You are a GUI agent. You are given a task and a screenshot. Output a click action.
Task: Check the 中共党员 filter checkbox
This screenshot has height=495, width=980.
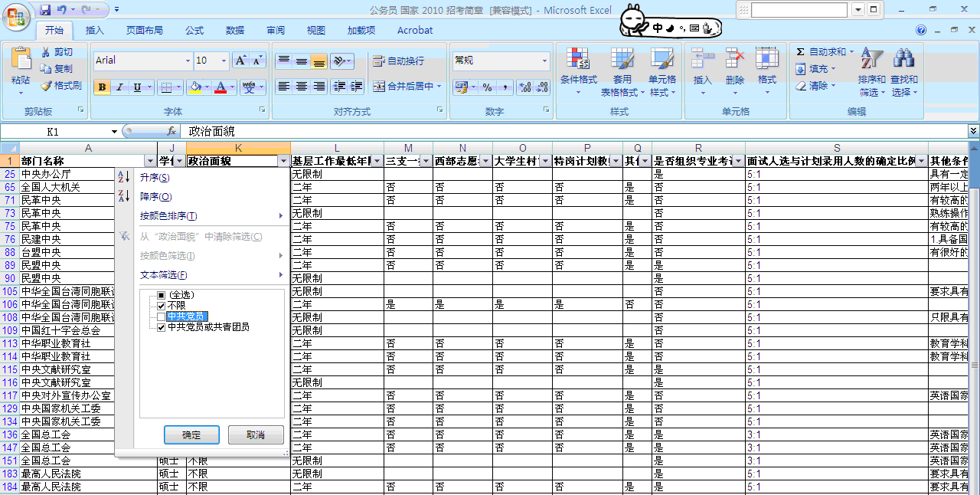(x=161, y=316)
